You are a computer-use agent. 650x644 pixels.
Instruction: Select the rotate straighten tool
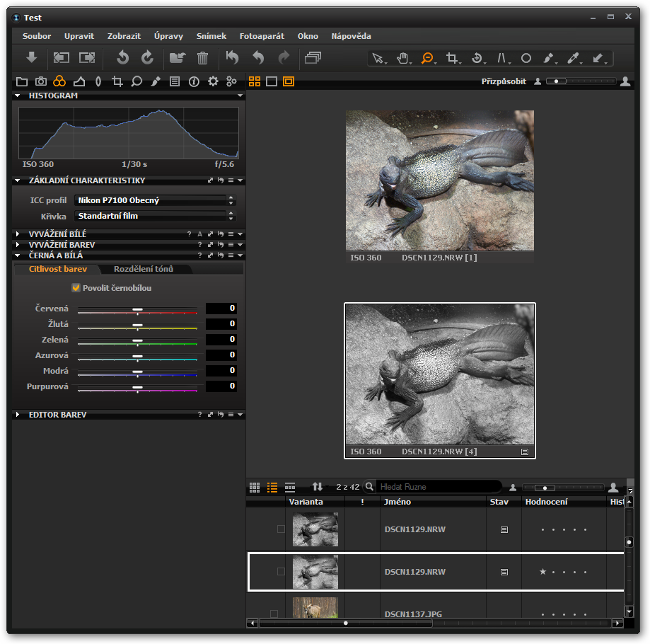coord(477,58)
